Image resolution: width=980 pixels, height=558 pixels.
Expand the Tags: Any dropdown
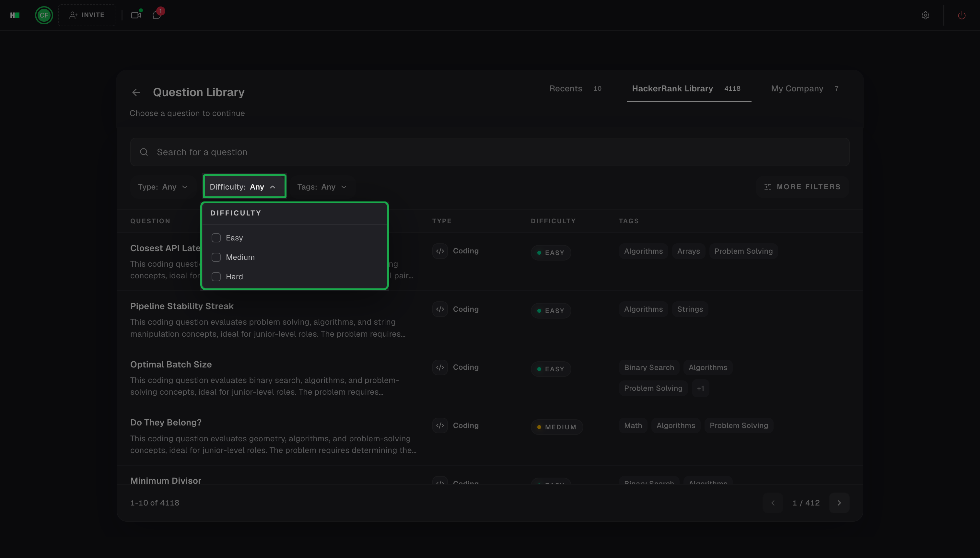pos(322,187)
